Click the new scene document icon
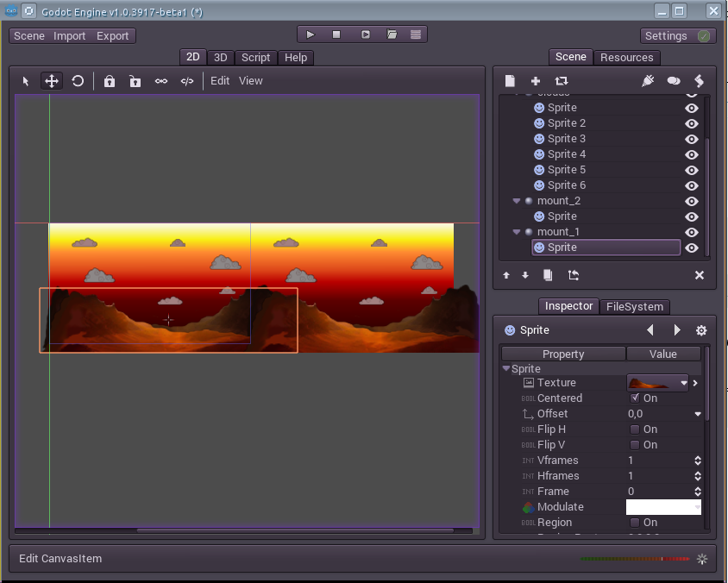 click(510, 81)
